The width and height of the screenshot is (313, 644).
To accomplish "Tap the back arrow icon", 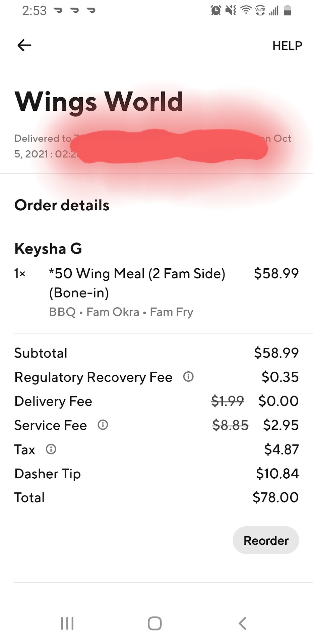I will (24, 45).
